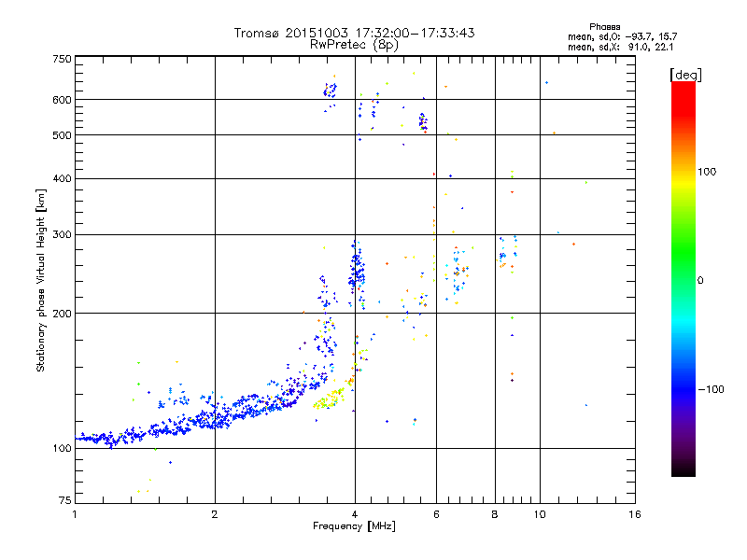Click the x-axis tick label '16'
Screen dimensions: 747x560
[635, 514]
